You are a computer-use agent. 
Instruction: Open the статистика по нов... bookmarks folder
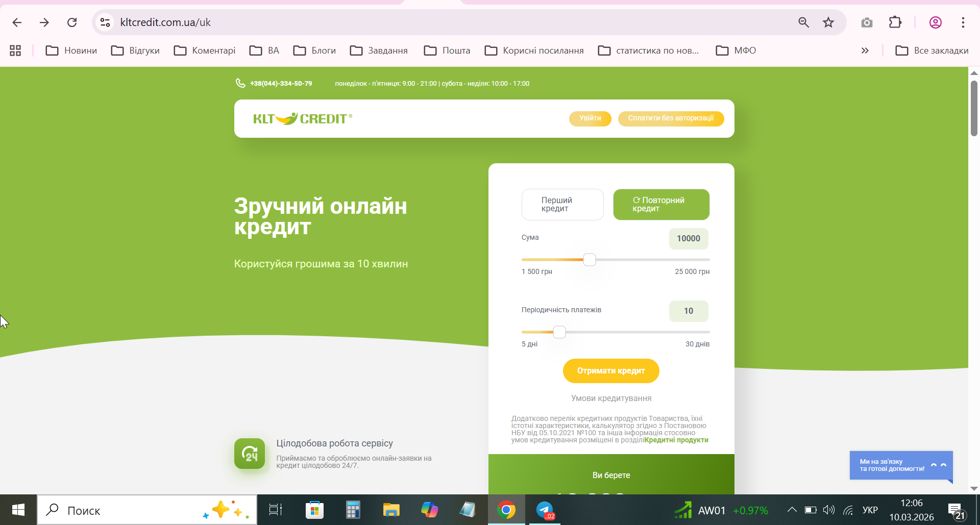[648, 51]
